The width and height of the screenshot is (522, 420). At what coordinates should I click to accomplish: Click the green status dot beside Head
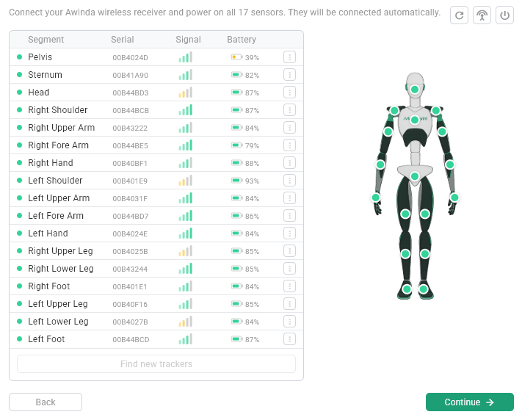[19, 93]
